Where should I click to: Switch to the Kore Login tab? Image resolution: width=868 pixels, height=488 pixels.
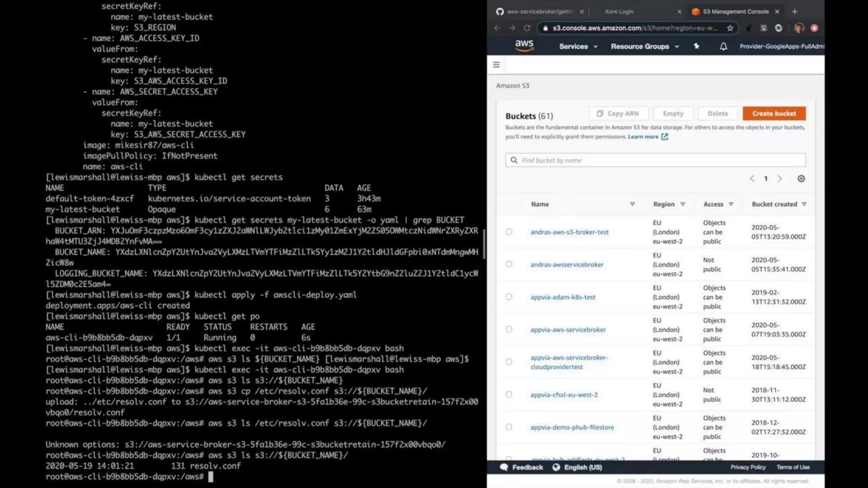(619, 11)
